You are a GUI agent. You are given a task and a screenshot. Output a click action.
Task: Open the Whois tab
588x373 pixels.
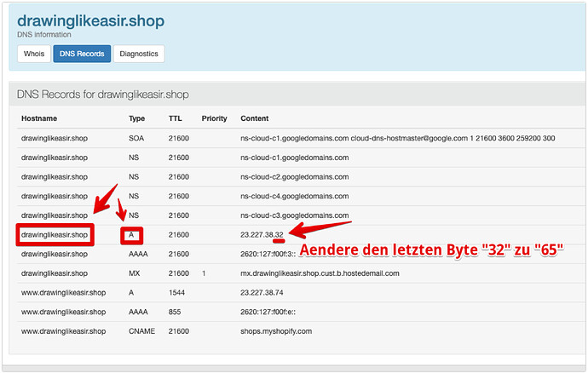click(34, 54)
